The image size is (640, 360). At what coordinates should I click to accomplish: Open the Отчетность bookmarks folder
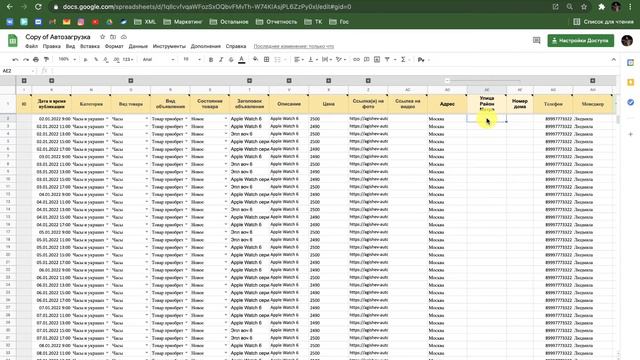pyautogui.click(x=276, y=22)
